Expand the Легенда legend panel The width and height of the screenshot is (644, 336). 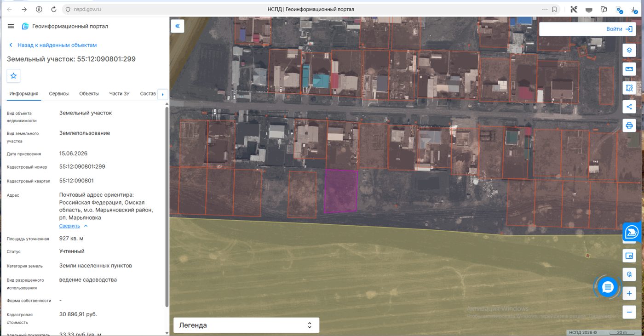click(x=246, y=325)
